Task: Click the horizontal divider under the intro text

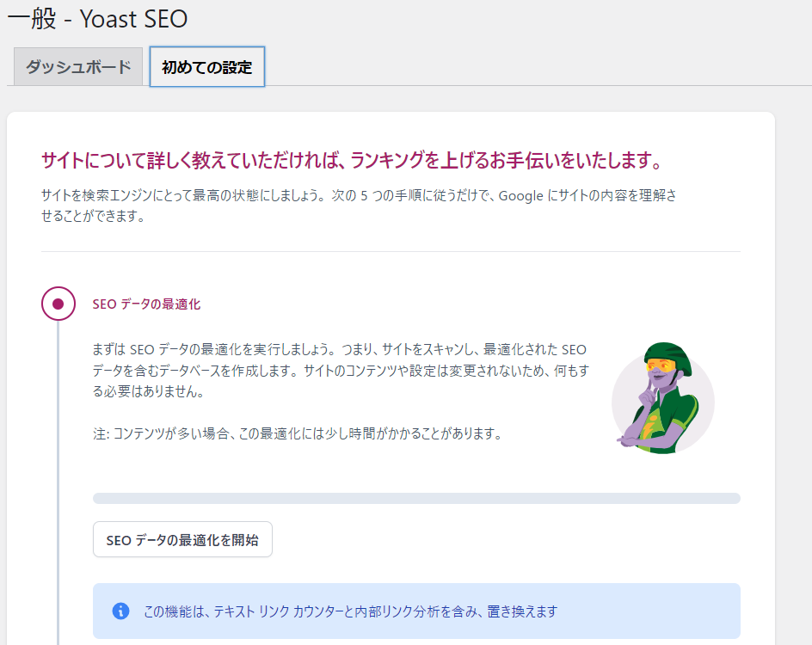Action: point(391,252)
